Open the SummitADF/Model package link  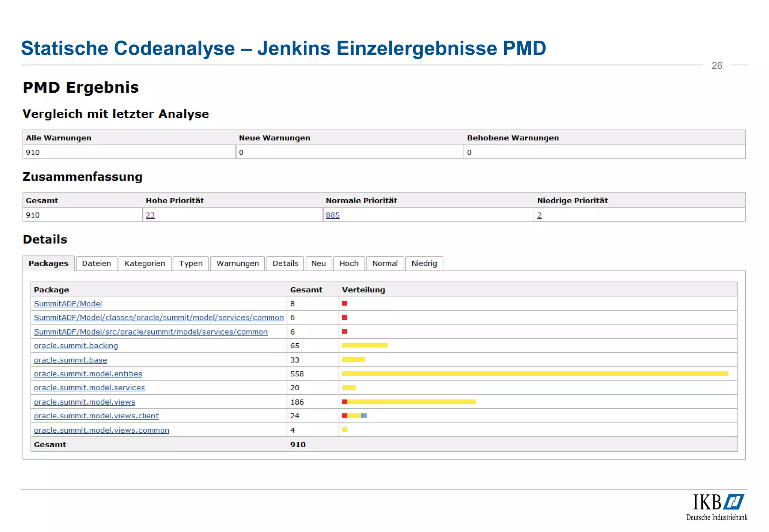tap(68, 304)
